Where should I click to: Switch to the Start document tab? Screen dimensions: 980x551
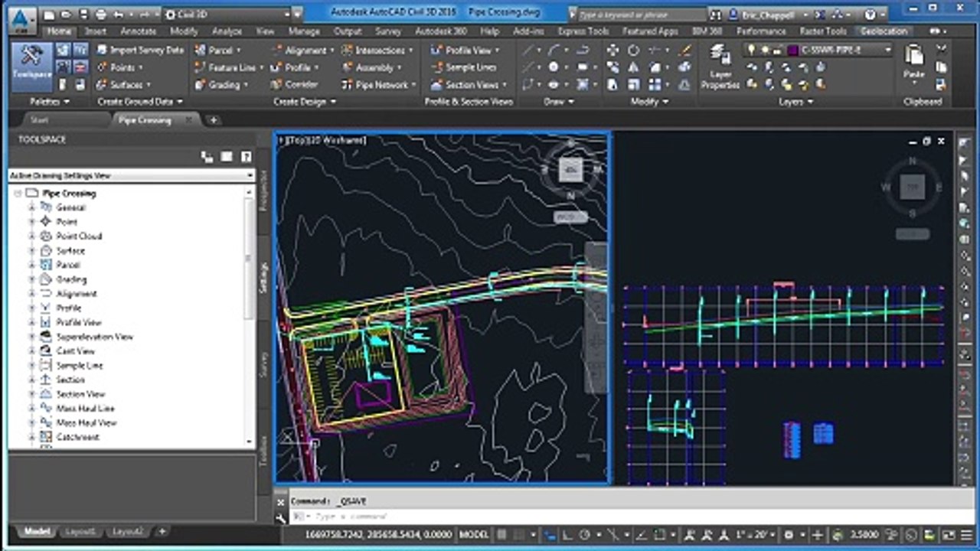pos(39,120)
